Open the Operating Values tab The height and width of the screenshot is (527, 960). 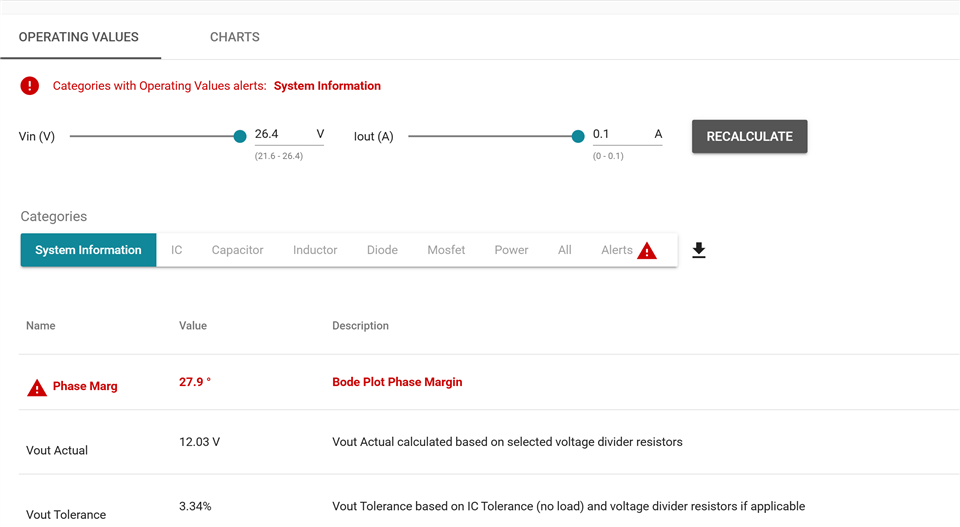point(79,37)
